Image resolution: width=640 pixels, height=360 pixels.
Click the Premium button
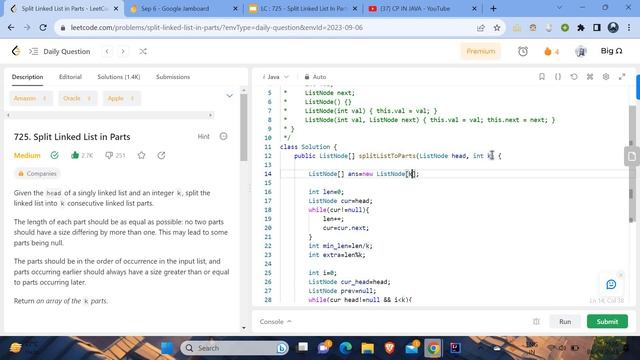pos(480,51)
